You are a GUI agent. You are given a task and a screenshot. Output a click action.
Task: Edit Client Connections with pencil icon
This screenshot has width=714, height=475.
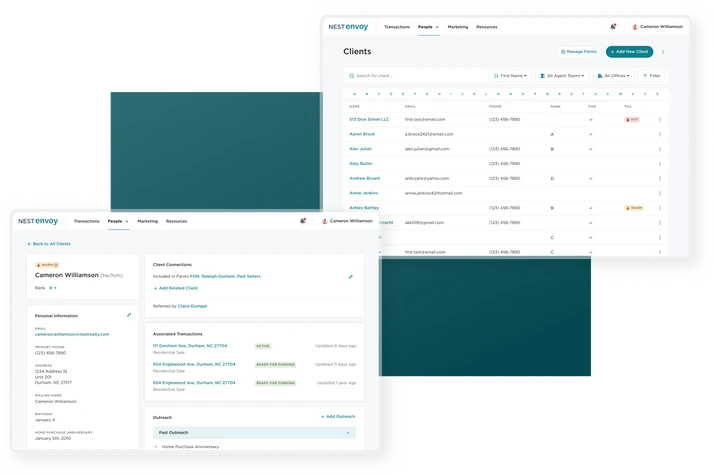(x=351, y=276)
